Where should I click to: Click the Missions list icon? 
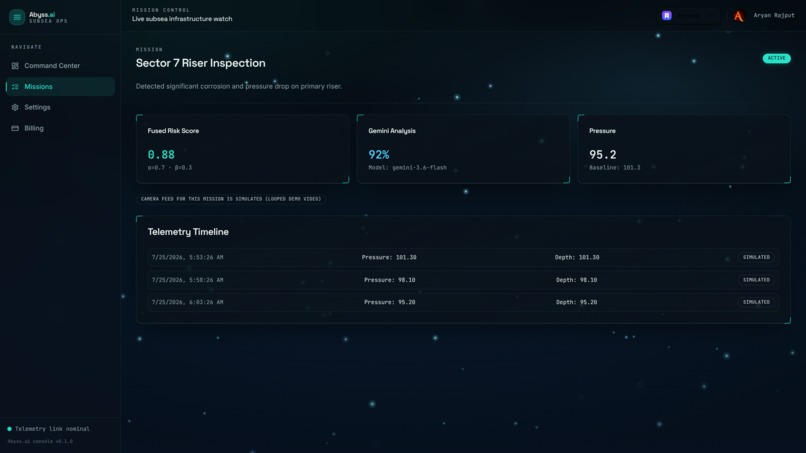(x=15, y=87)
